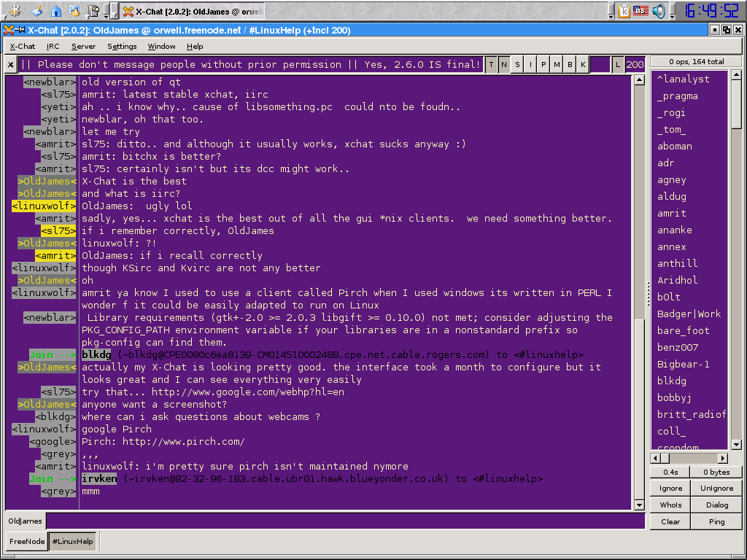
Task: Select user amrit in the user list
Action: (689, 214)
